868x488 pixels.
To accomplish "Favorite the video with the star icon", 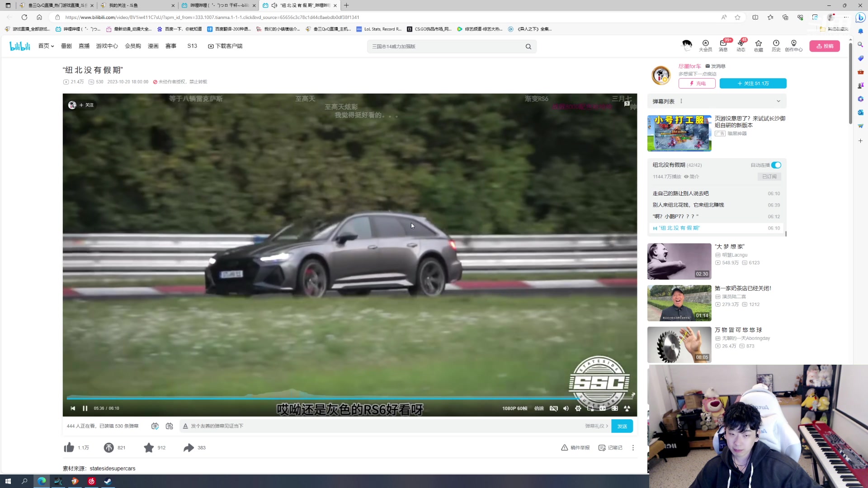I will pos(149,448).
